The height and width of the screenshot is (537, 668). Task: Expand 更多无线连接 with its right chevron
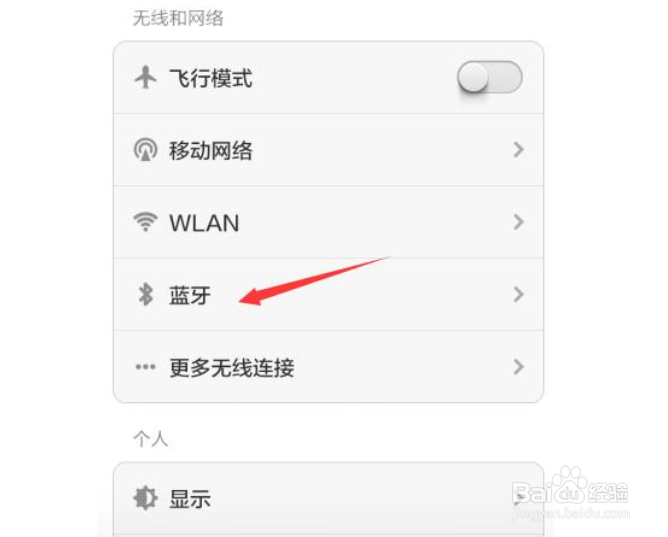click(x=518, y=367)
